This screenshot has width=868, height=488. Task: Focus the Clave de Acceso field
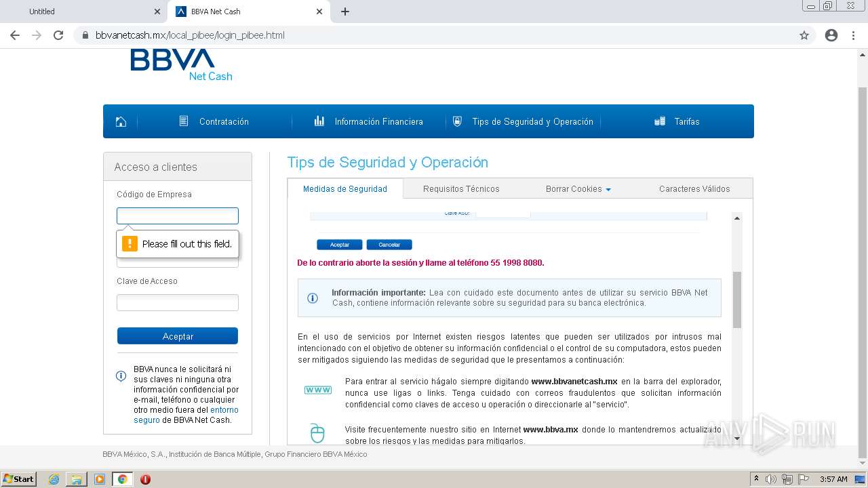pos(178,302)
